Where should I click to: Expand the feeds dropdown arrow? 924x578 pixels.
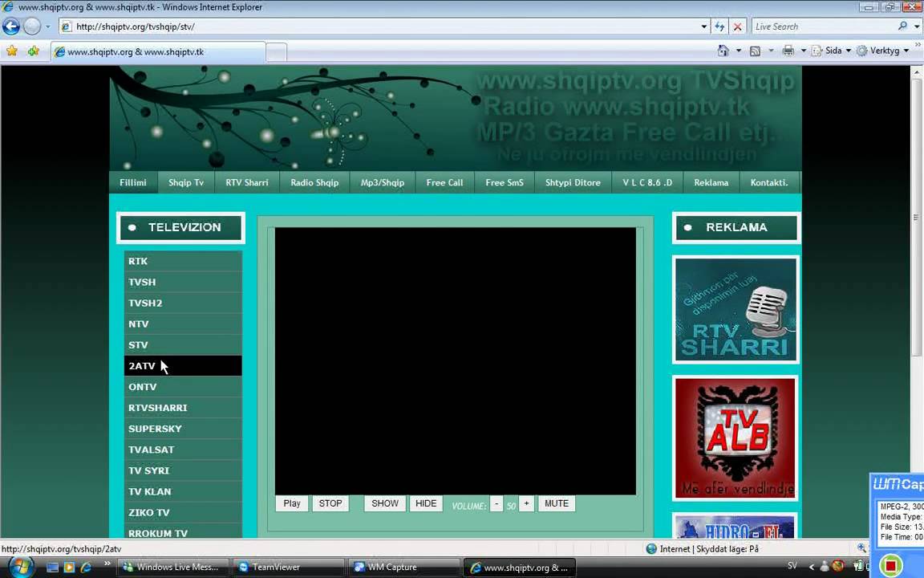point(771,51)
